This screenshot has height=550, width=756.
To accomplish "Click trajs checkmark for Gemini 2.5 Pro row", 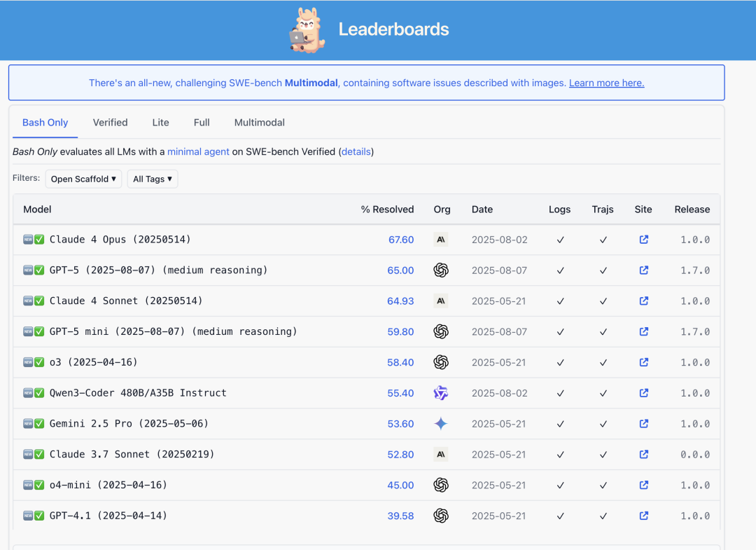I will (603, 424).
